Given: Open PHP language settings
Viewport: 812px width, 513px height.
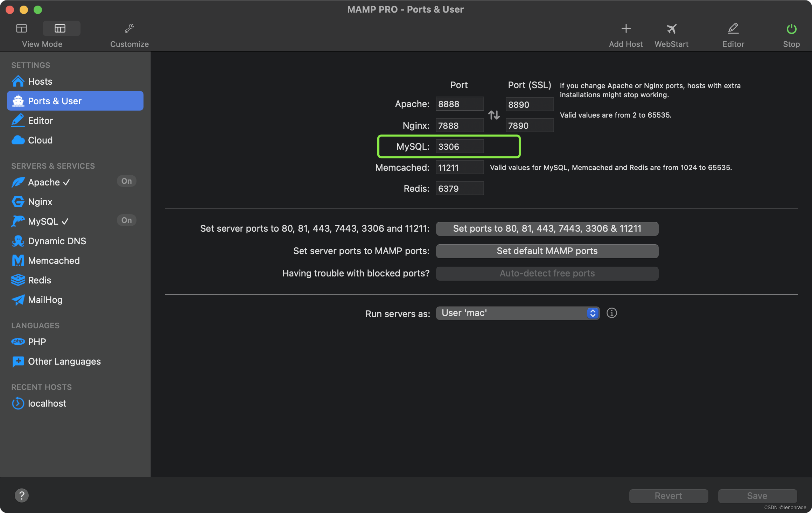Looking at the screenshot, I should pyautogui.click(x=75, y=342).
